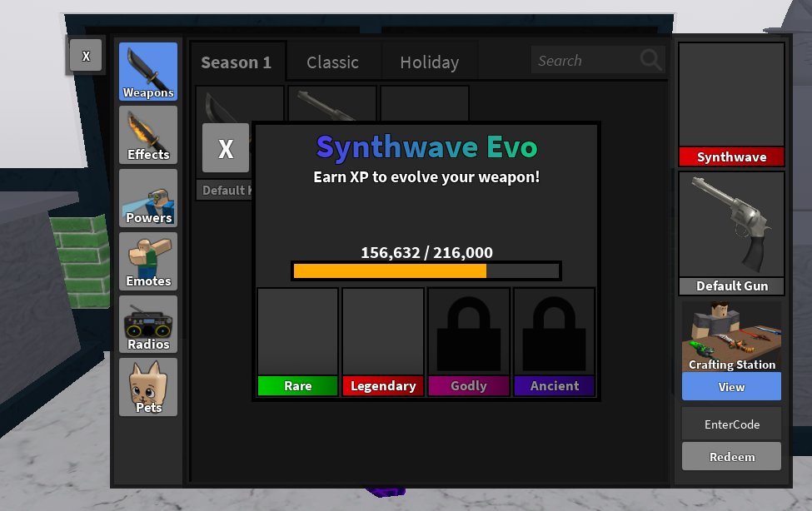Select the locked Godly evolution slot

(x=469, y=342)
